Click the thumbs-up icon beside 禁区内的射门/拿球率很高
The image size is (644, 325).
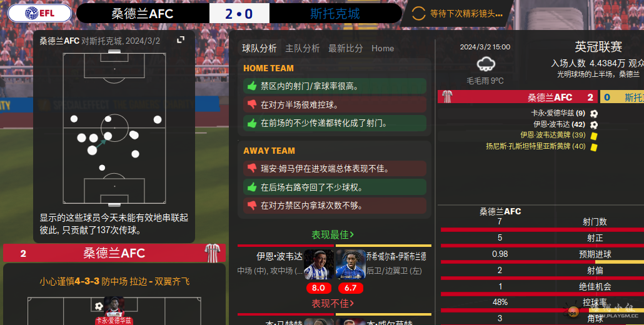pyautogui.click(x=252, y=86)
